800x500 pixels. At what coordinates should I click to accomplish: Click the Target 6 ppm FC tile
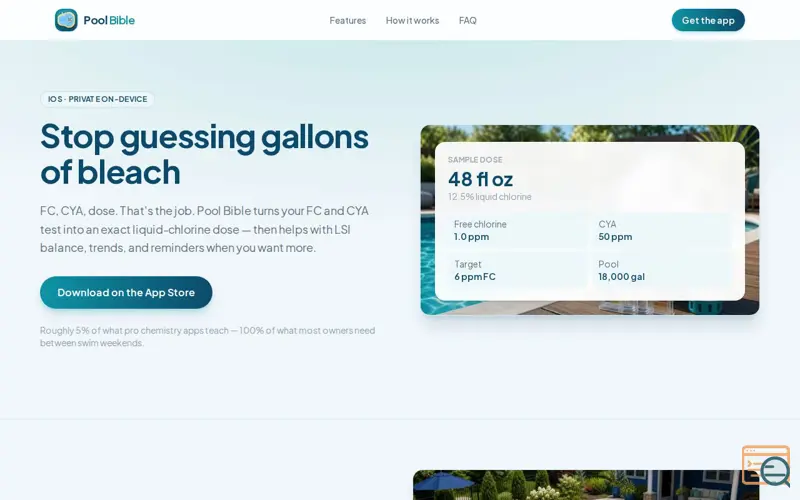(x=517, y=270)
